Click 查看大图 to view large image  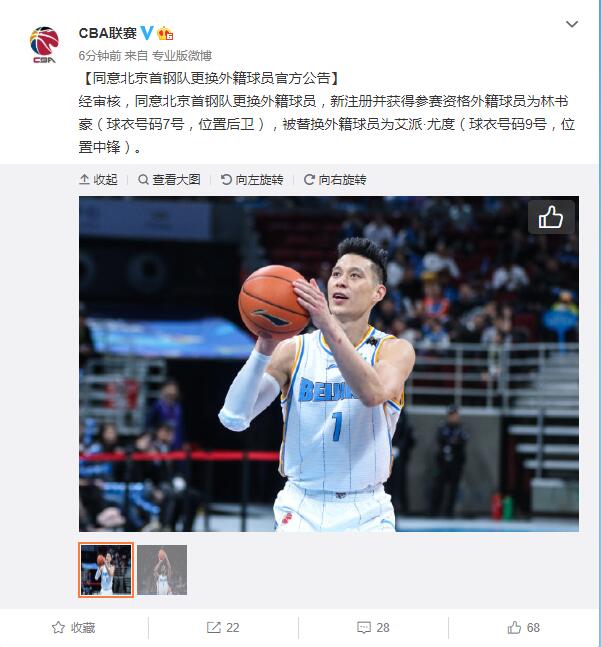click(170, 179)
